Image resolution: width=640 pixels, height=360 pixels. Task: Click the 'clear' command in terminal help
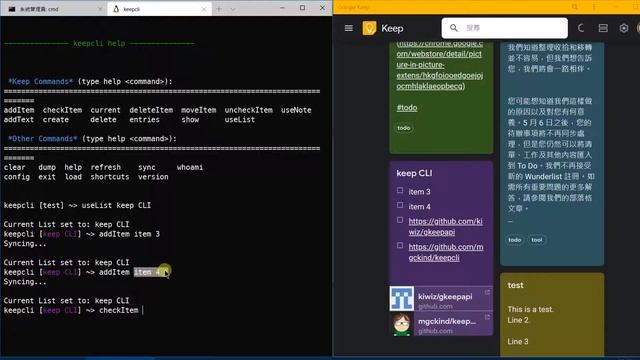tap(14, 167)
